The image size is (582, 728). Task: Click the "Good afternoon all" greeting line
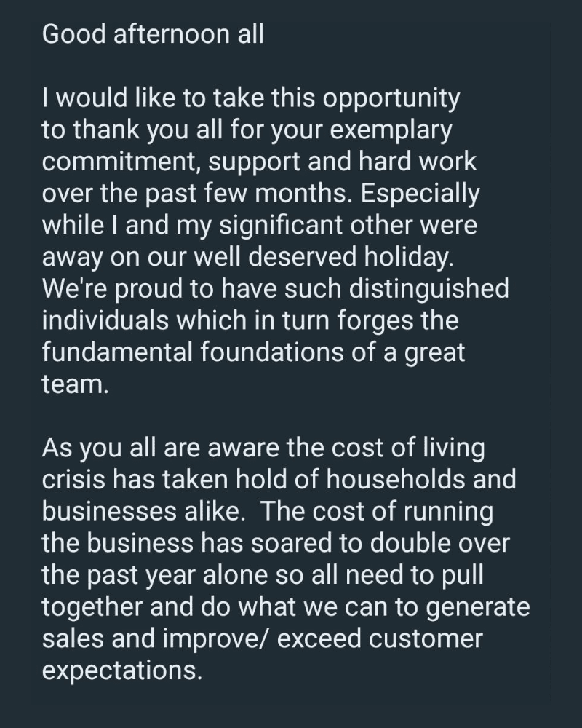[153, 35]
